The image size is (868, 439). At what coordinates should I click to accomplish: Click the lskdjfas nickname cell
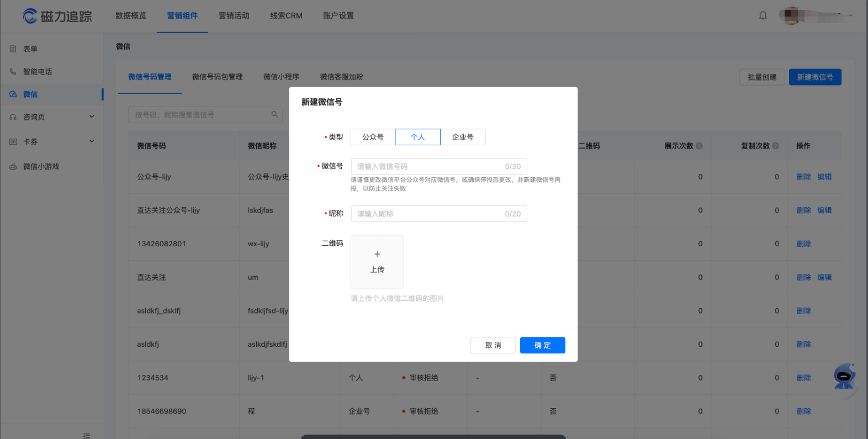pyautogui.click(x=261, y=210)
